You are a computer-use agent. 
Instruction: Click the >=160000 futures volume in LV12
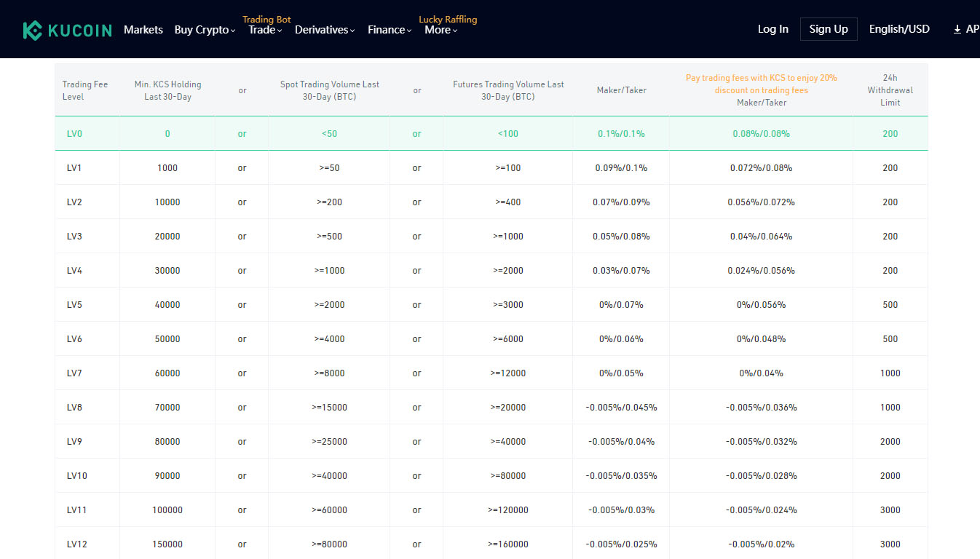pos(508,544)
